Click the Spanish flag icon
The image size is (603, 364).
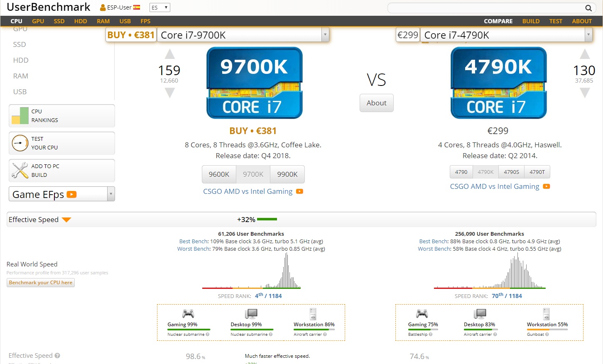click(137, 7)
